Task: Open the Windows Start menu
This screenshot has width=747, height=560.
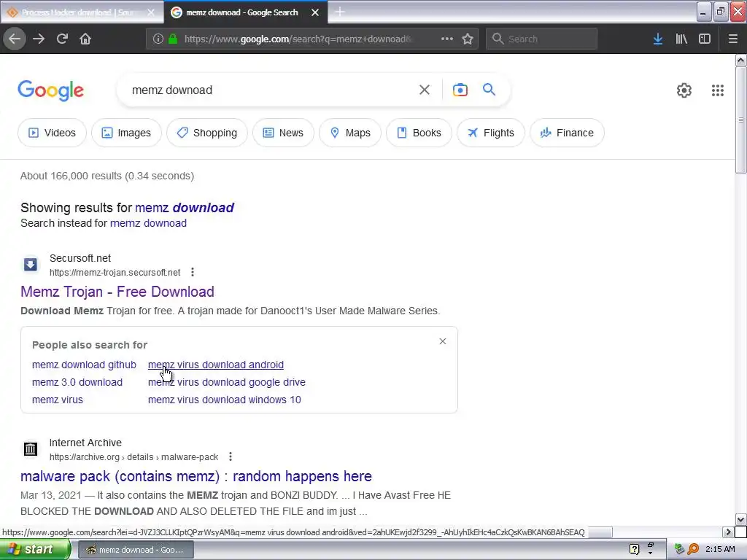Action: [34, 550]
